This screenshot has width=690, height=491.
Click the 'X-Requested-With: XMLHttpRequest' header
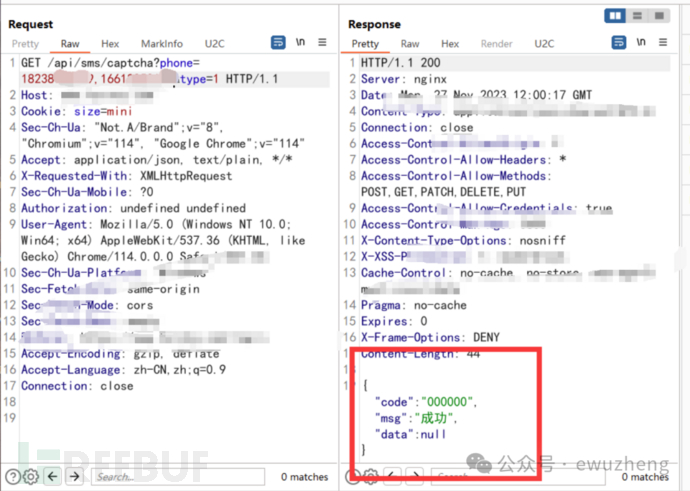pos(126,176)
